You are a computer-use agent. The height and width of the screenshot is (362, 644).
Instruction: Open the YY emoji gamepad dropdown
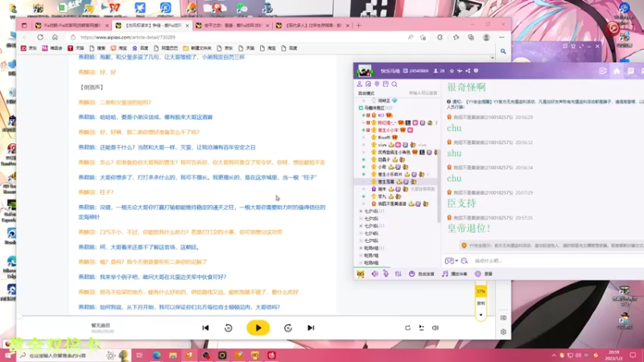tap(452, 261)
